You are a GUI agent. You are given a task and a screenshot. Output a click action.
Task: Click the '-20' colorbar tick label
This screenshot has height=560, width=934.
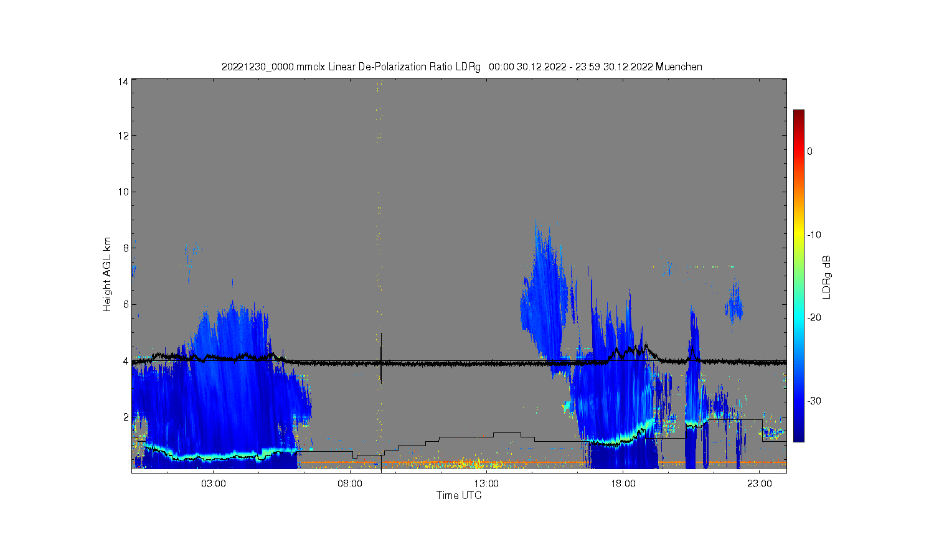(x=814, y=317)
